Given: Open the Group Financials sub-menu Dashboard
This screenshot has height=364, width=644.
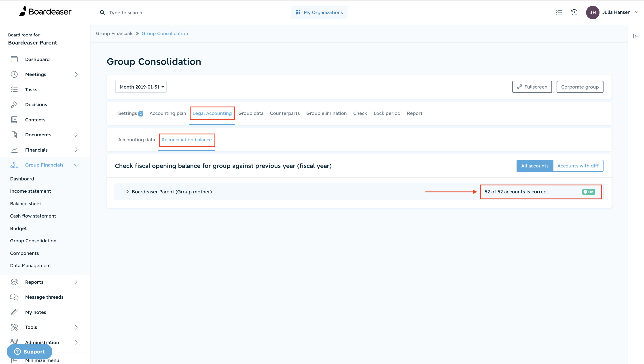Looking at the screenshot, I should tap(22, 179).
